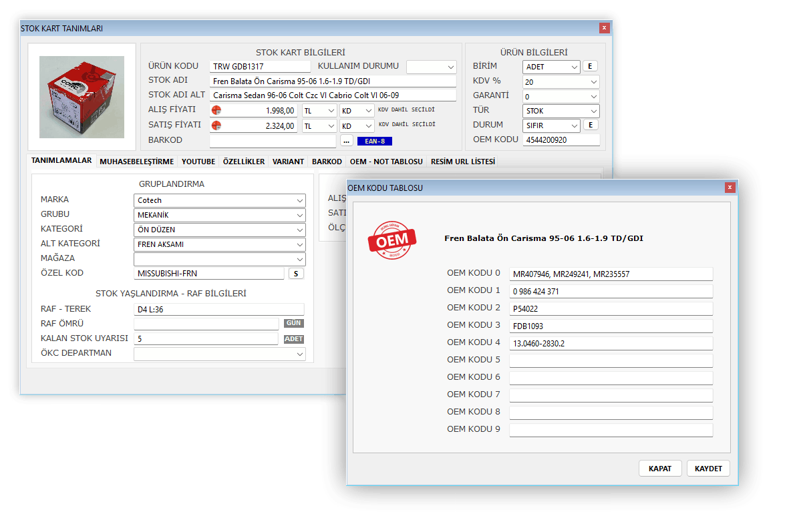Open the KULLANIM DURUMU dropdown
The height and width of the screenshot is (532, 785).
pyautogui.click(x=431, y=67)
